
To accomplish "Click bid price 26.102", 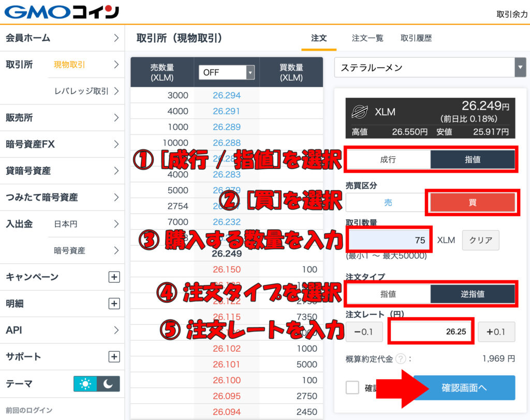I will point(227,349).
